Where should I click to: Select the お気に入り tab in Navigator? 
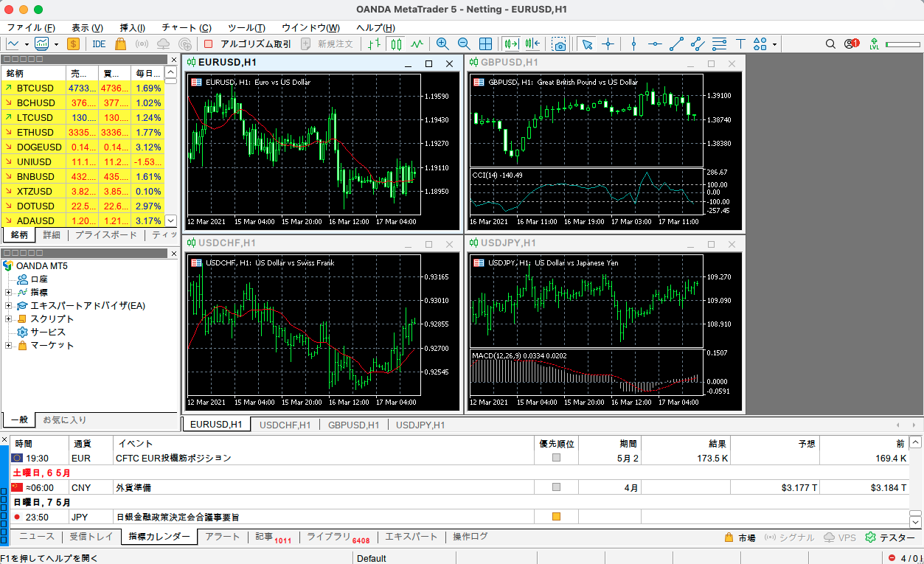[x=64, y=419]
